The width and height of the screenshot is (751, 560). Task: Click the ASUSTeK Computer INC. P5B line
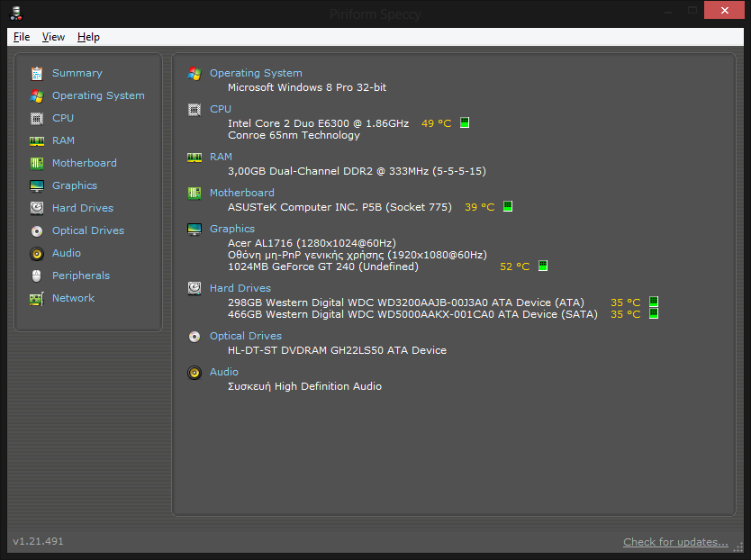tap(339, 207)
